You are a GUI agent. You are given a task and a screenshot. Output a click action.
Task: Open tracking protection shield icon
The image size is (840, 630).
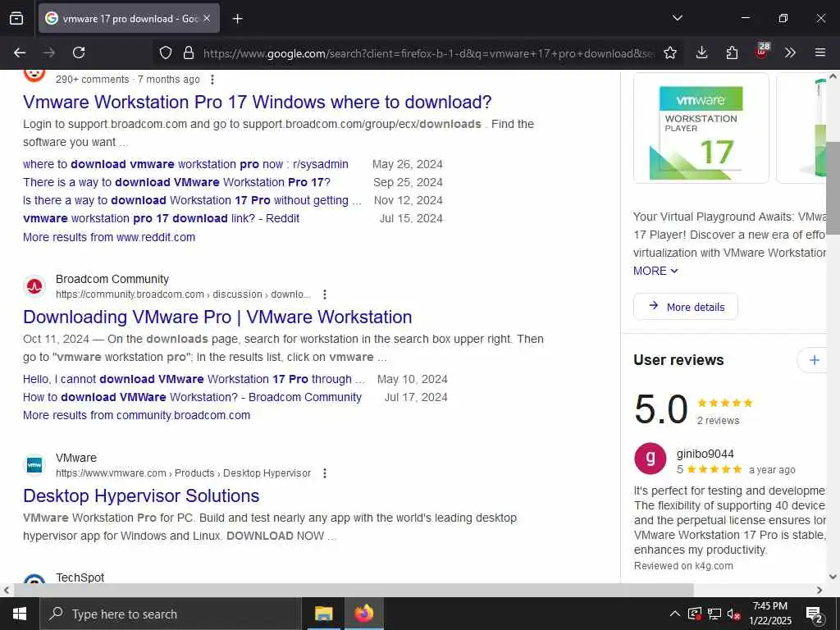click(166, 52)
